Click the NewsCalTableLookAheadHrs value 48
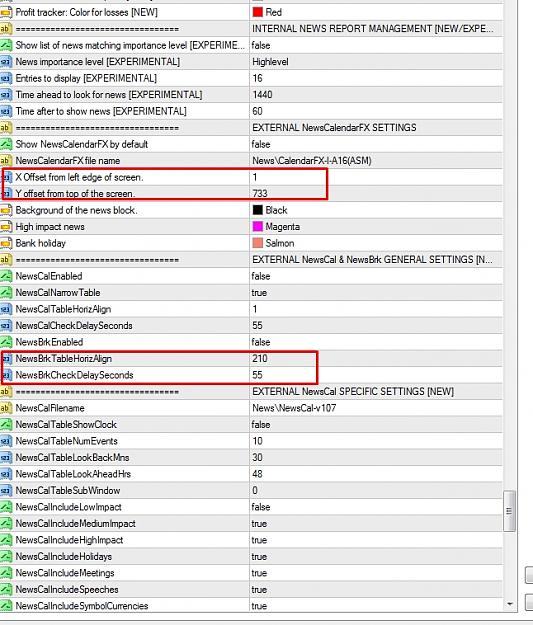The height and width of the screenshot is (625, 533). coord(258,474)
